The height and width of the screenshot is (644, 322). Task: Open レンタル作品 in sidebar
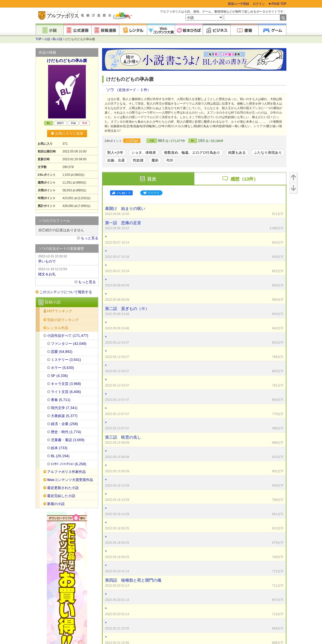[x=69, y=328]
